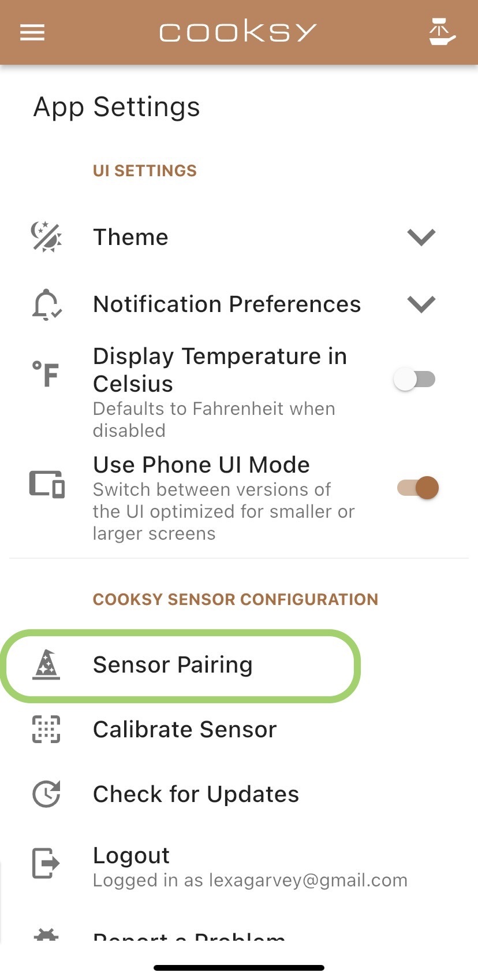Open the hamburger navigation menu
The image size is (478, 980).
coord(32,32)
